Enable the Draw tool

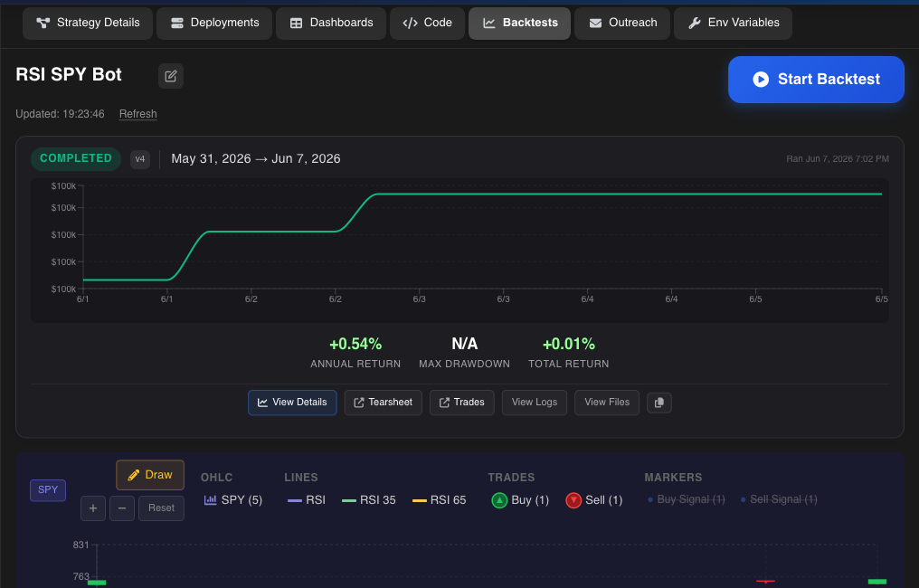pos(150,475)
